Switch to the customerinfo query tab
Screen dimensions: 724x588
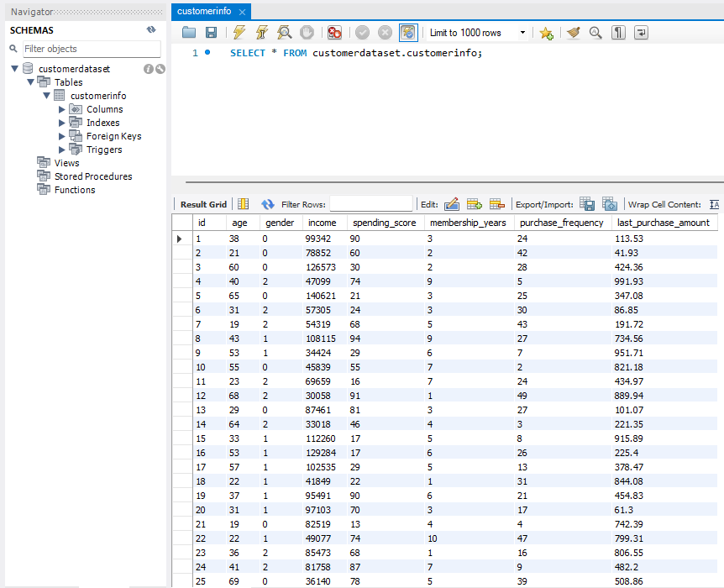(206, 11)
